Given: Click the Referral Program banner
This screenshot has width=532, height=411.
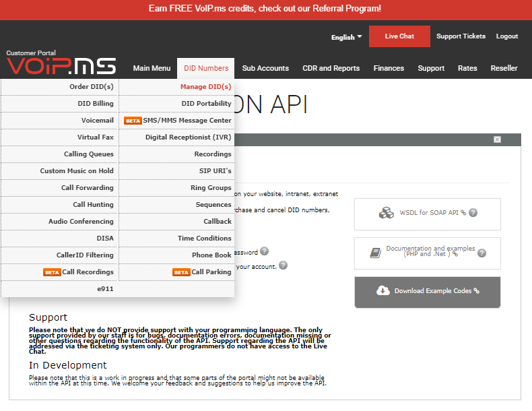Looking at the screenshot, I should [265, 9].
